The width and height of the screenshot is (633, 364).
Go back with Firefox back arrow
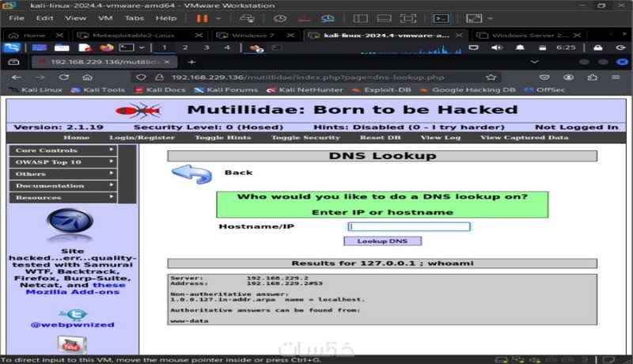[x=16, y=77]
